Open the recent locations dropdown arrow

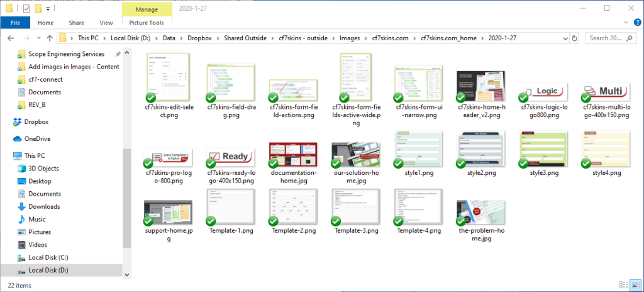tap(38, 38)
